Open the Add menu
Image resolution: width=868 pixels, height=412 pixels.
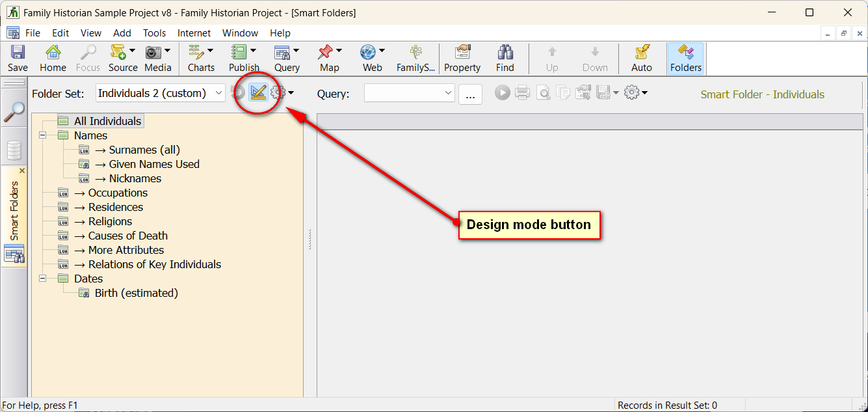(x=122, y=33)
